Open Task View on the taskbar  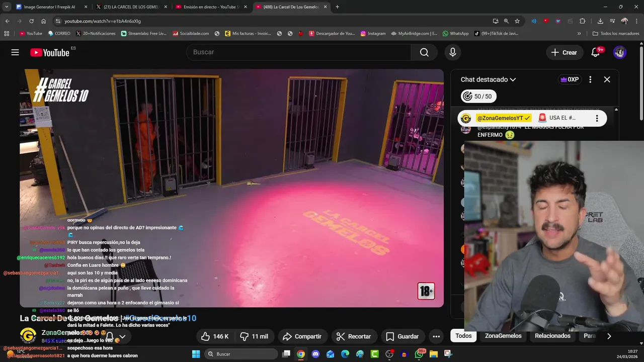(x=286, y=354)
